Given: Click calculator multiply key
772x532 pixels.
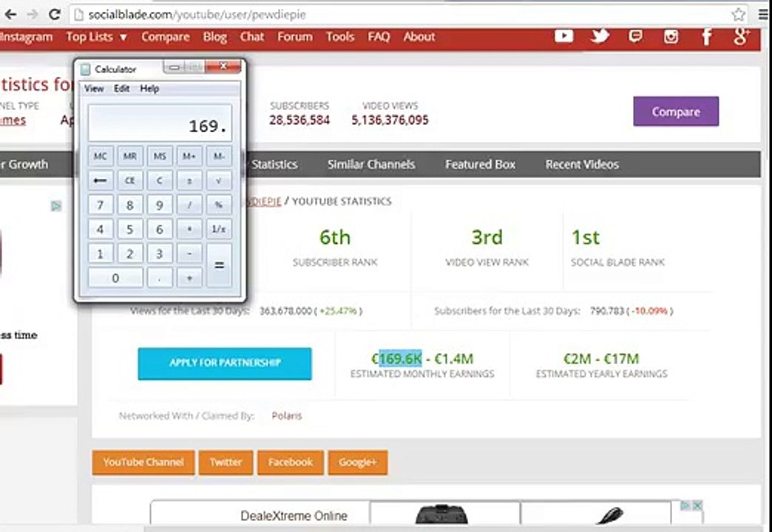Looking at the screenshot, I should pyautogui.click(x=189, y=229).
